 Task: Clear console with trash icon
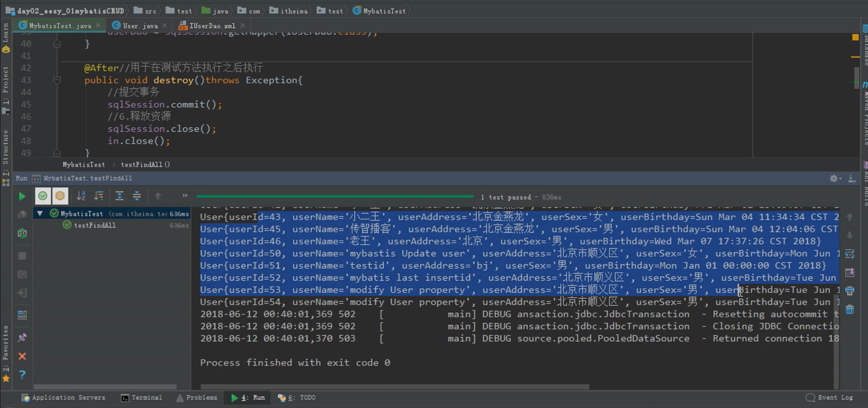coord(850,310)
